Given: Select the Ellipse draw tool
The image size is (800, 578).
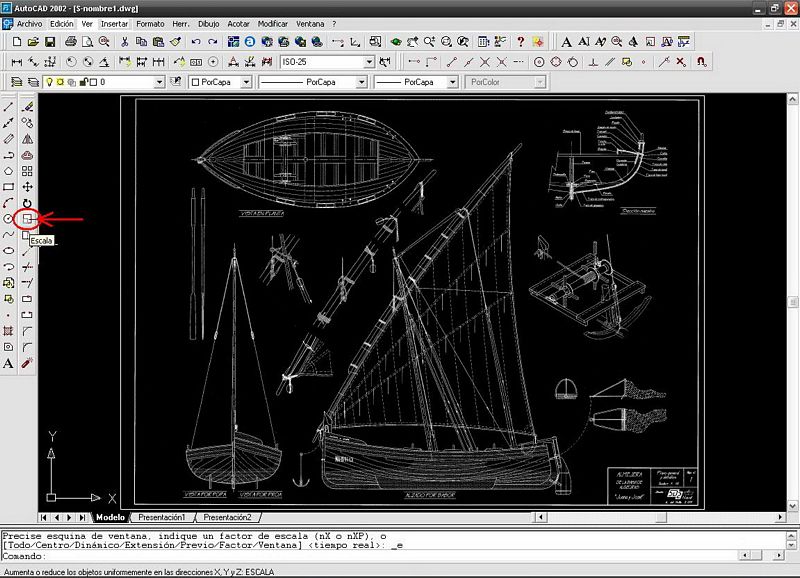Looking at the screenshot, I should point(8,250).
